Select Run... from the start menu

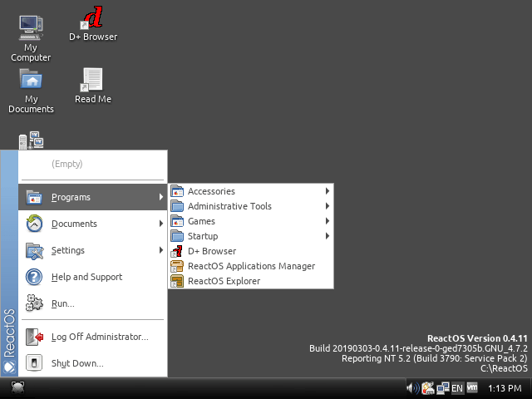[x=92, y=303]
